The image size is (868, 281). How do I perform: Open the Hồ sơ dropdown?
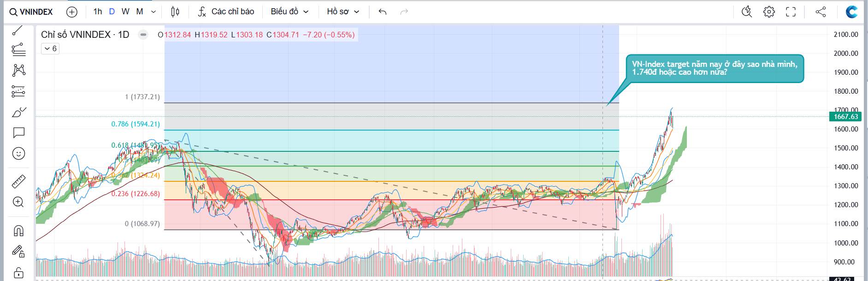[x=342, y=12]
